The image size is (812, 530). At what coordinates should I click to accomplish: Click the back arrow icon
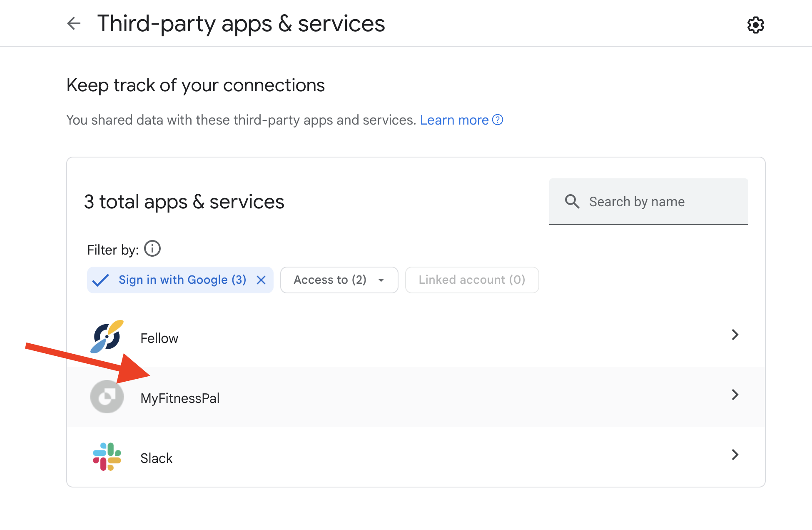[74, 23]
